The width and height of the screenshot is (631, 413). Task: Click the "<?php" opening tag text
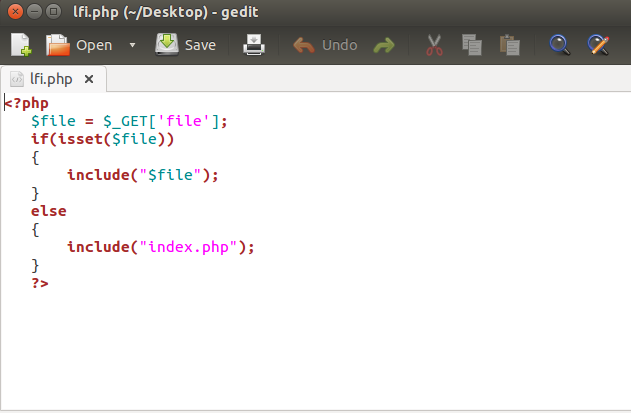click(x=26, y=103)
